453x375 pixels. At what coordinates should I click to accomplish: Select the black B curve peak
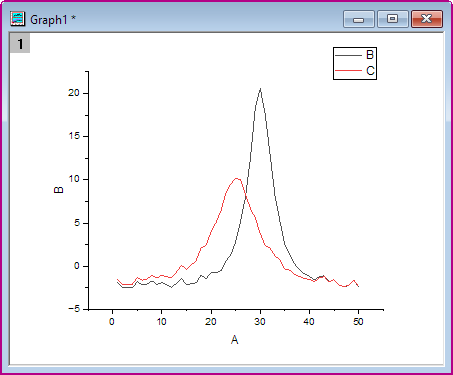coord(260,89)
